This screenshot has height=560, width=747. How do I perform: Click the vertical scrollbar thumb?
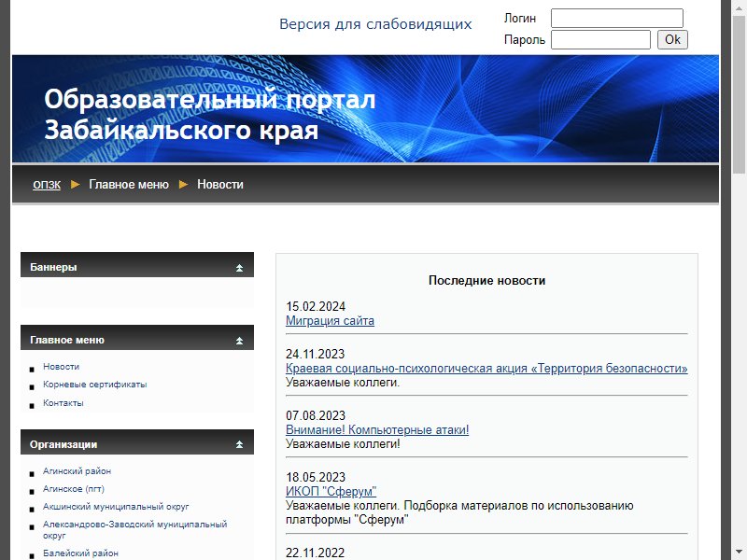(740, 94)
